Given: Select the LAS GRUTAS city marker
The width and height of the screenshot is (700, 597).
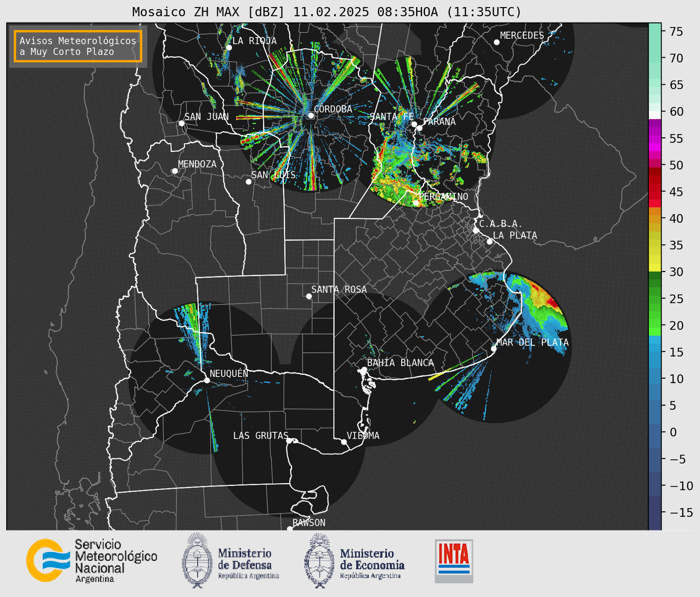Looking at the screenshot, I should tap(289, 441).
